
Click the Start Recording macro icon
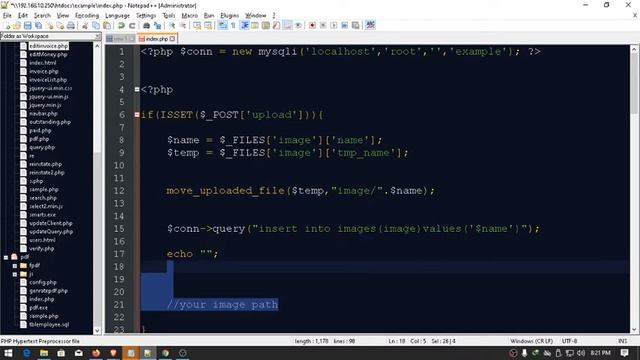pos(312,25)
